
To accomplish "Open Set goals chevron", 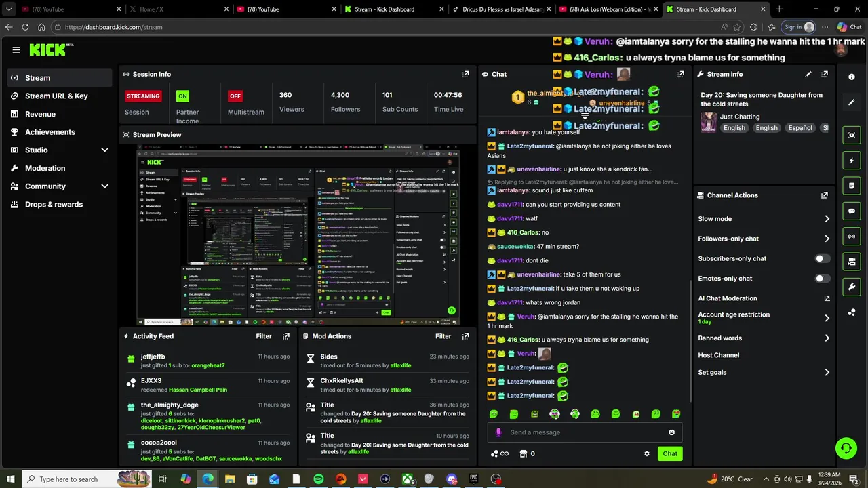I will coord(827,372).
